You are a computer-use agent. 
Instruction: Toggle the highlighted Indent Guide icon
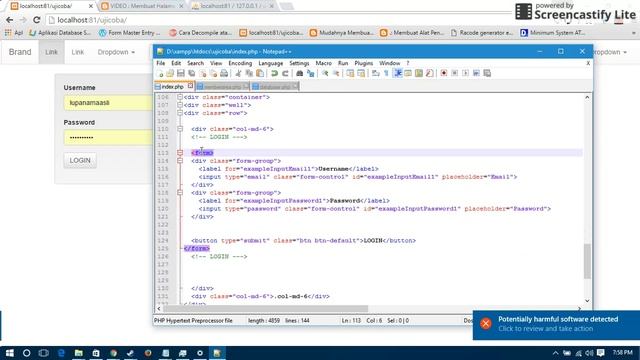coord(398,73)
